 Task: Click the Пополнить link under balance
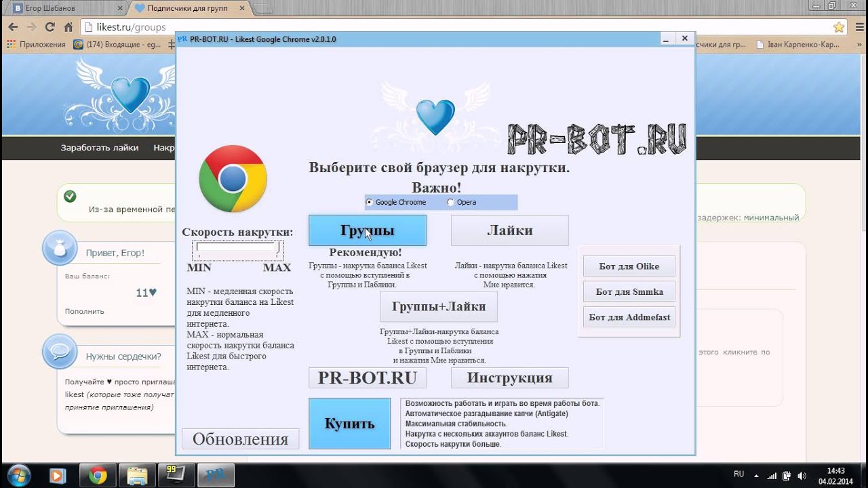click(85, 311)
